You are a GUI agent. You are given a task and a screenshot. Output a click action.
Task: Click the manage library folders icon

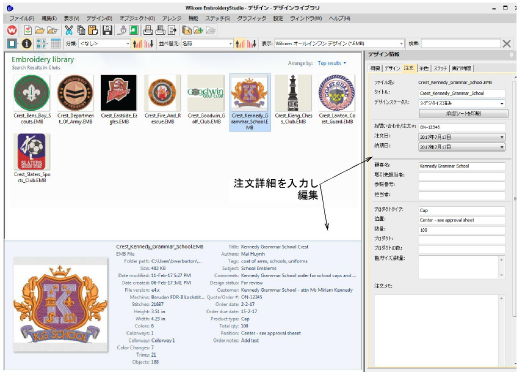[x=187, y=30]
